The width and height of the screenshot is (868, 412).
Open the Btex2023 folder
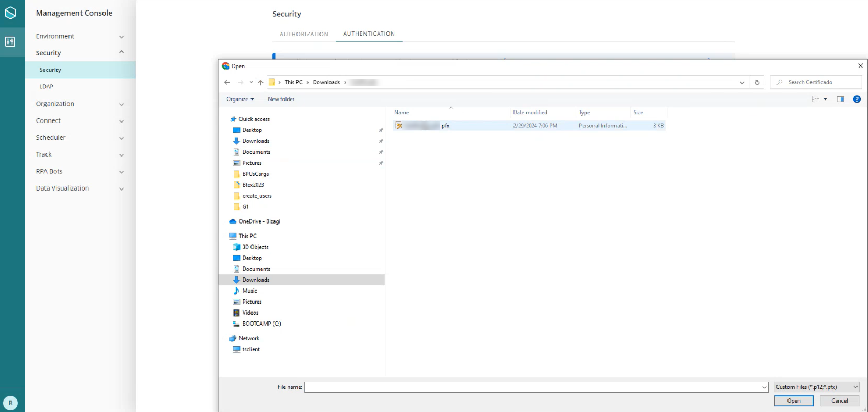coord(253,185)
